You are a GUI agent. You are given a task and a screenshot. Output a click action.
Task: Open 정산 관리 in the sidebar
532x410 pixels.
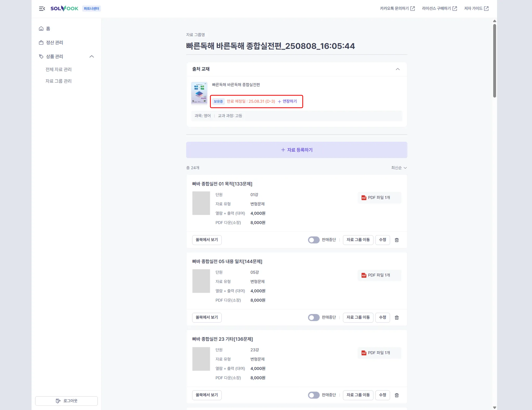(x=51, y=43)
